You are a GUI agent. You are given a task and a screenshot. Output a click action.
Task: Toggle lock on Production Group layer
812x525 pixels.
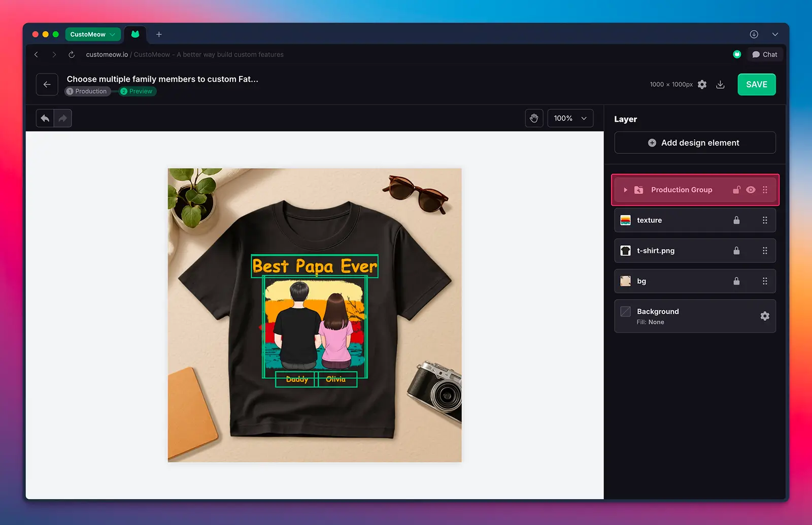(736, 190)
